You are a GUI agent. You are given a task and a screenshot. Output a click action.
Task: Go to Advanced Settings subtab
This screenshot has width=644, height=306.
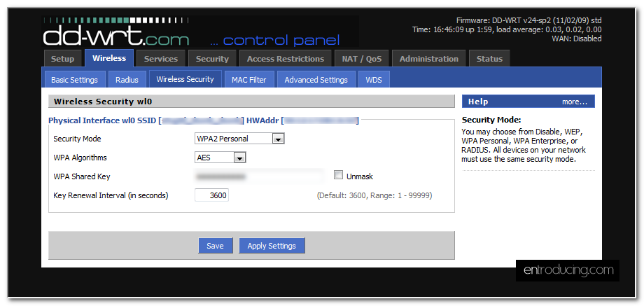tap(316, 80)
